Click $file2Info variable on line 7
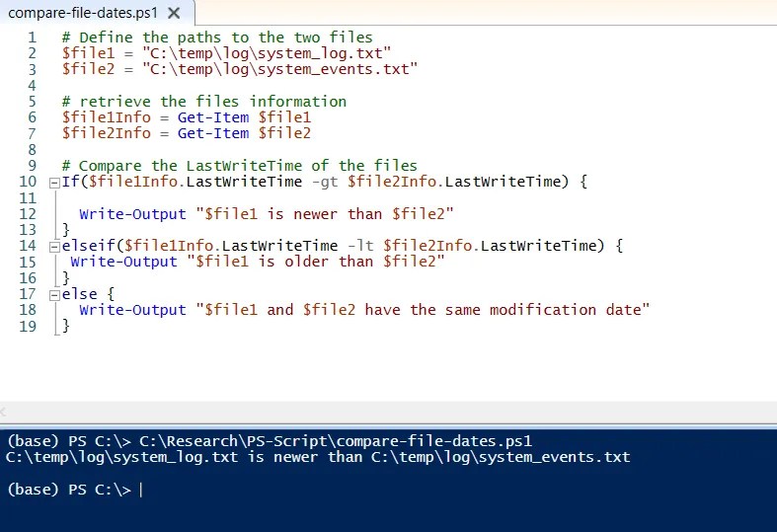The height and width of the screenshot is (532, 777). [x=106, y=133]
